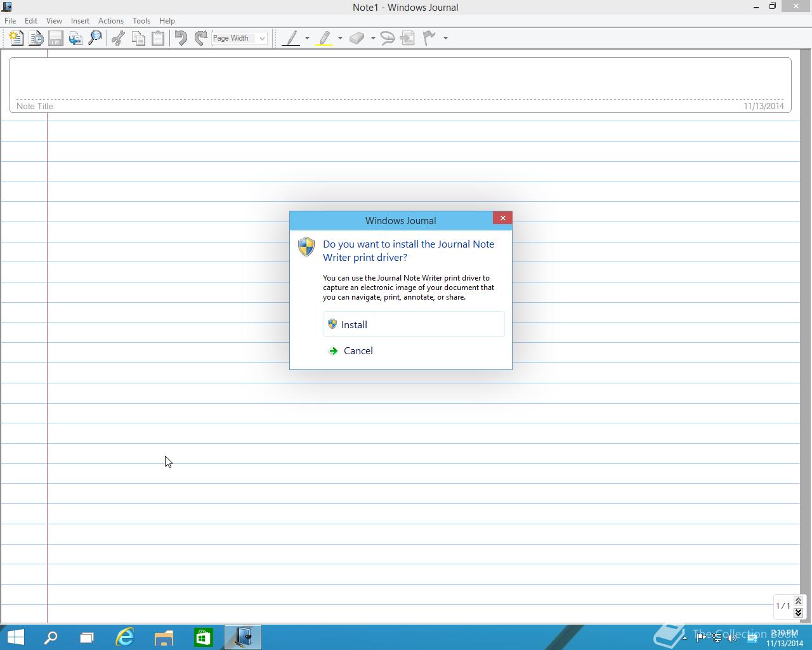This screenshot has height=650, width=812.
Task: Select the yellow Highlighter tool
Action: click(x=324, y=38)
